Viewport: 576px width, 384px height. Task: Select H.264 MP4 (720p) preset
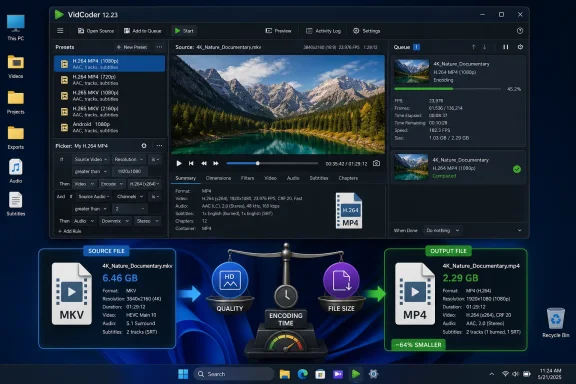[x=109, y=80]
